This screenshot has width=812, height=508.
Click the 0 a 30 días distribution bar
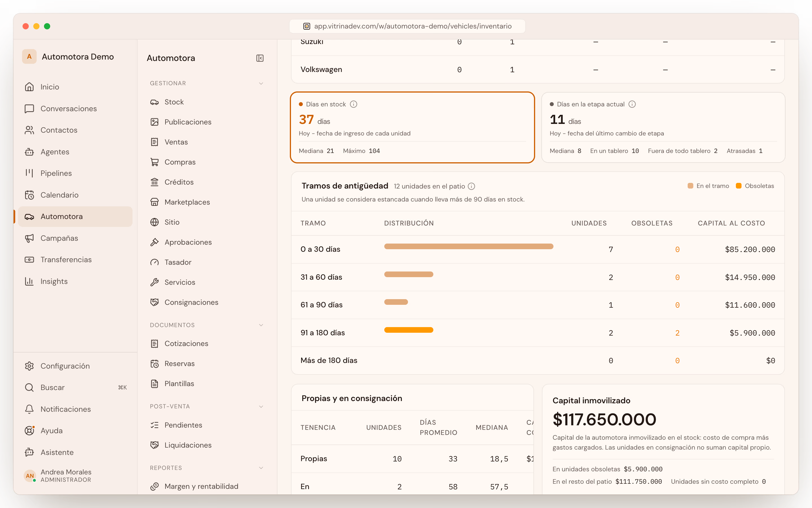coord(469,246)
